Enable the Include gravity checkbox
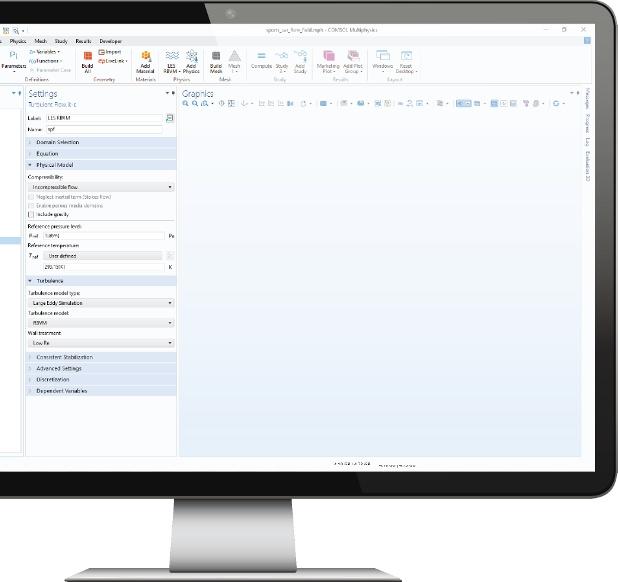 pyautogui.click(x=31, y=215)
